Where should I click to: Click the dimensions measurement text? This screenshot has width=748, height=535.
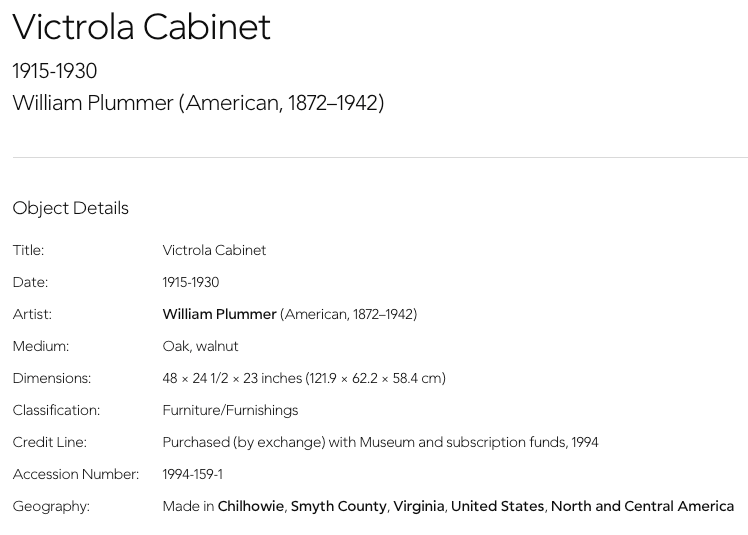[304, 378]
